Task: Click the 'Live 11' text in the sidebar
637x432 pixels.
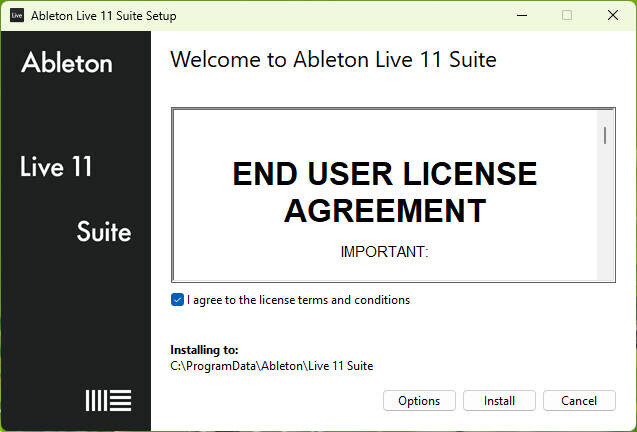Action: point(56,166)
